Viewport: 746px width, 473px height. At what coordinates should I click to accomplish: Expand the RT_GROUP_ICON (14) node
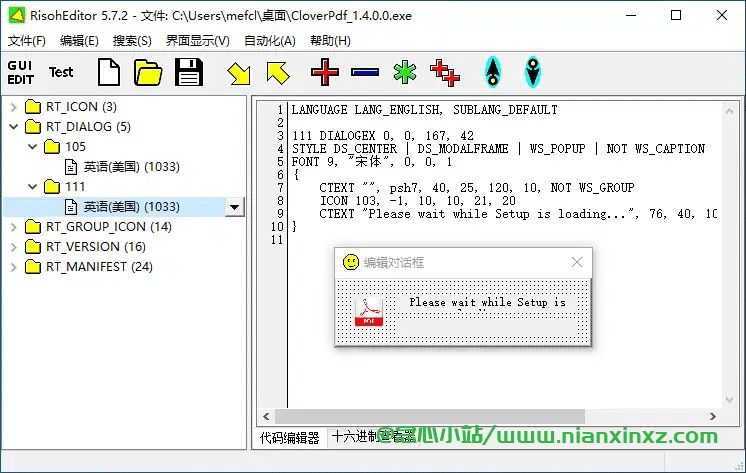pos(13,227)
